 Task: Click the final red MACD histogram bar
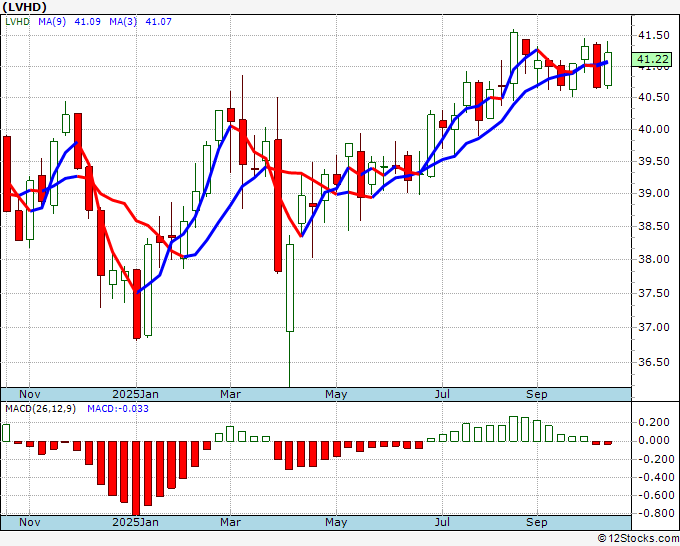click(608, 443)
